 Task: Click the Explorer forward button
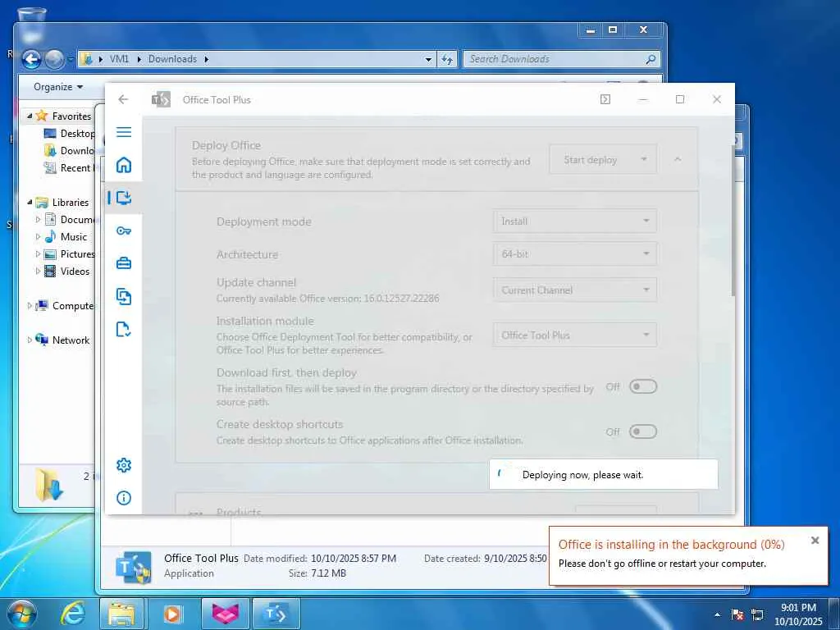(54, 59)
